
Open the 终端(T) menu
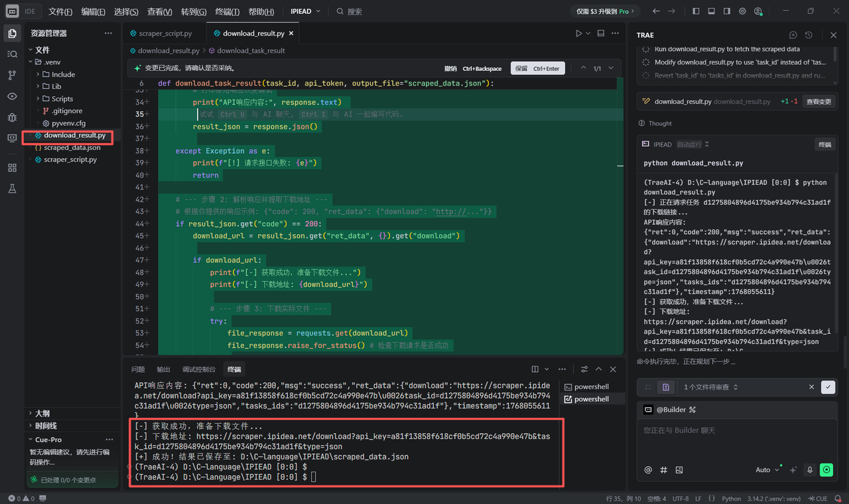point(228,11)
